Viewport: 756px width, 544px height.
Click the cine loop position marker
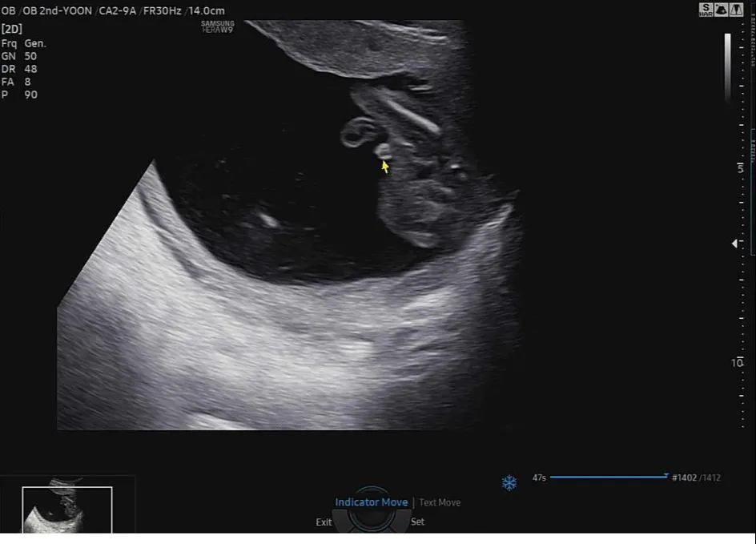click(x=666, y=476)
